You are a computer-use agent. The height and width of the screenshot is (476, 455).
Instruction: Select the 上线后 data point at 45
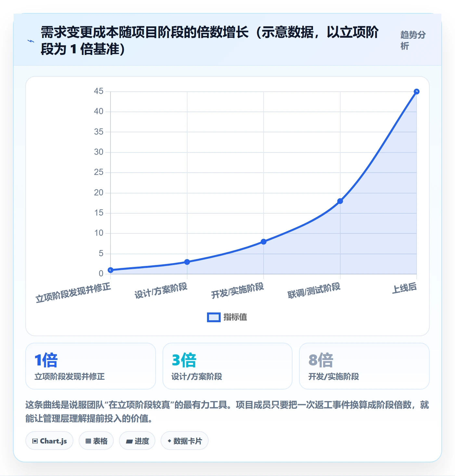pos(417,92)
